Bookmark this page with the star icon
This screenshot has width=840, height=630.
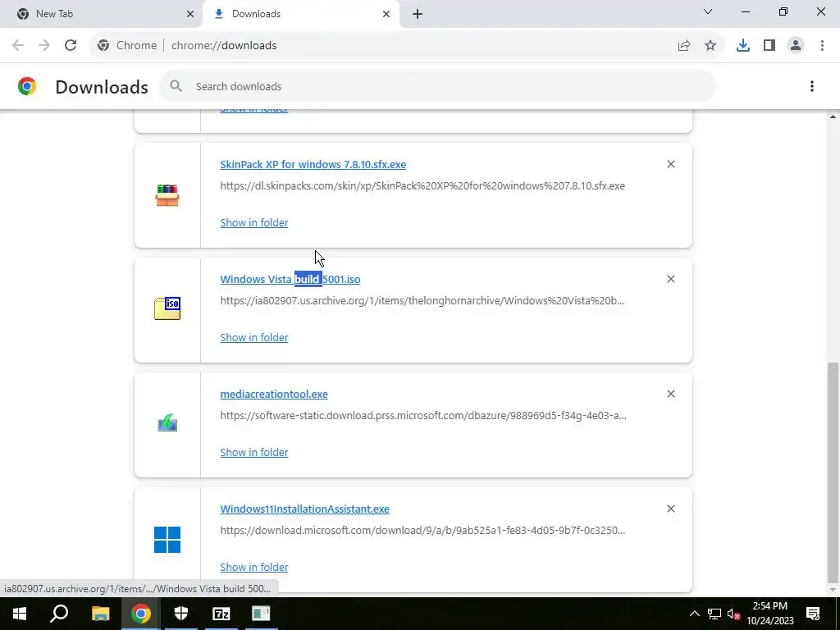point(710,46)
